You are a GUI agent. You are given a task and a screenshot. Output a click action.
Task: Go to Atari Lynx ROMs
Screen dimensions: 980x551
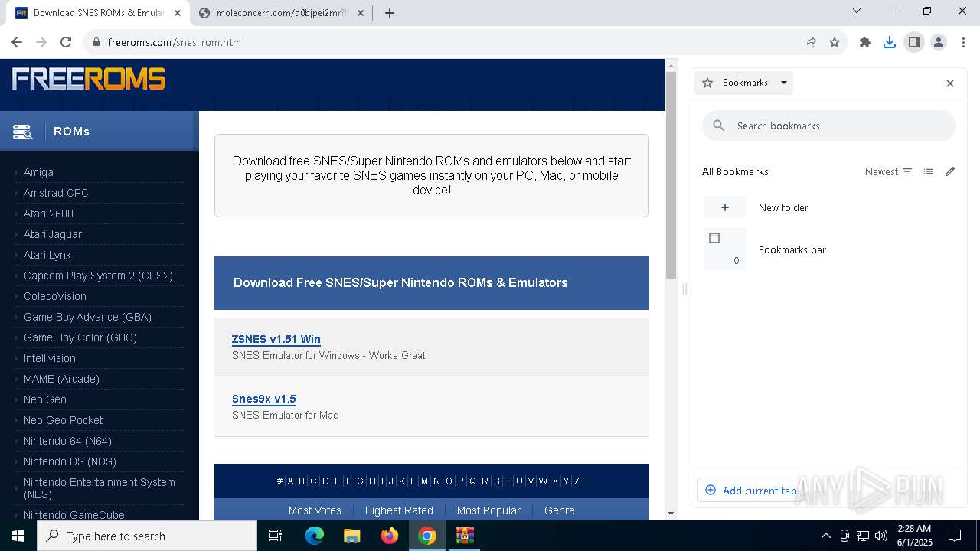pyautogui.click(x=47, y=255)
